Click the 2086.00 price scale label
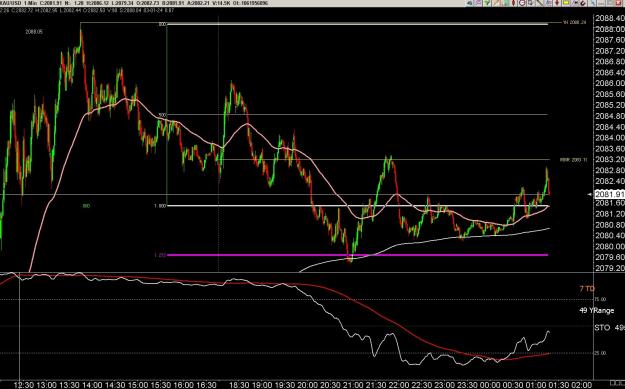Image resolution: width=625 pixels, height=389 pixels. tap(609, 83)
